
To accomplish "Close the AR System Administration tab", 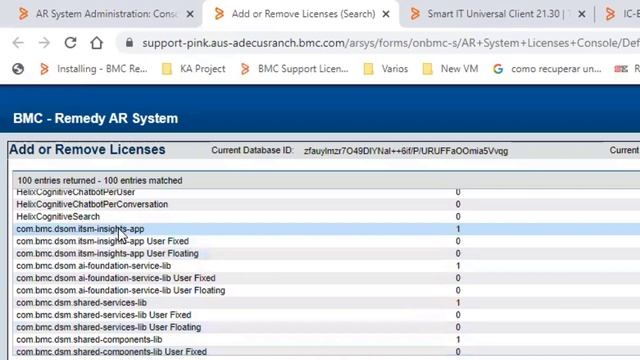I will pos(190,14).
